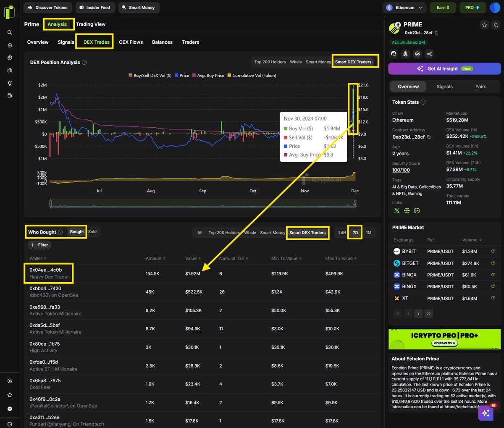
Task: Sort PRIME Market by Volume
Action: point(472,240)
